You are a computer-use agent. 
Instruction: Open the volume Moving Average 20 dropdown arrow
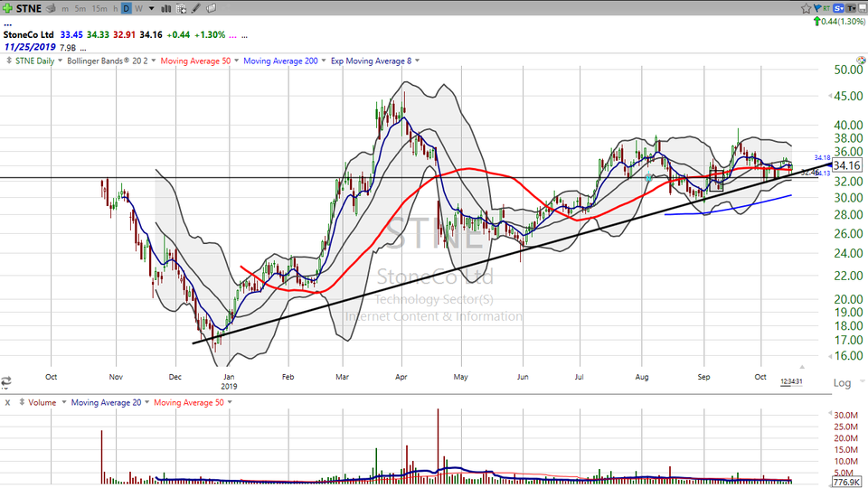[x=146, y=402]
